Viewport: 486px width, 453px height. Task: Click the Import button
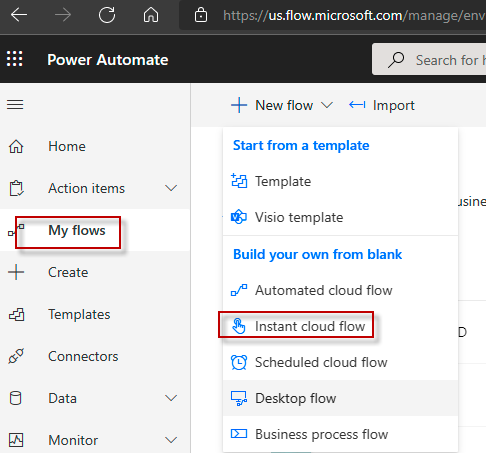382,105
